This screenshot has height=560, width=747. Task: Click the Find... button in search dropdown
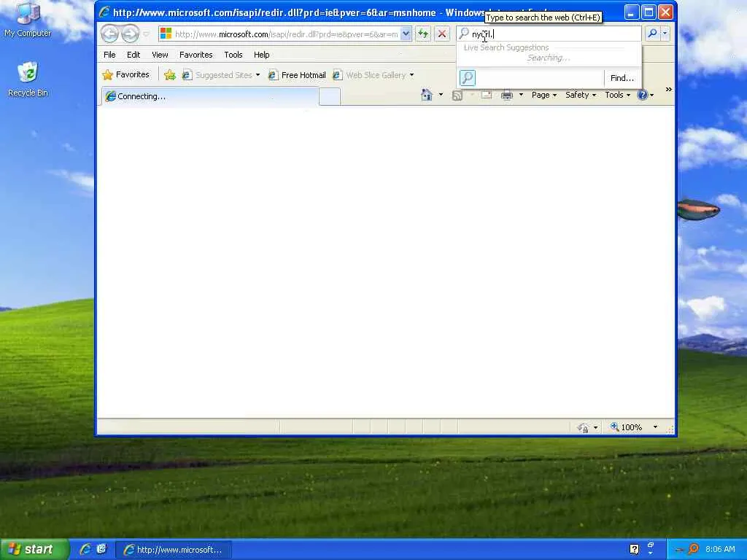pyautogui.click(x=622, y=78)
